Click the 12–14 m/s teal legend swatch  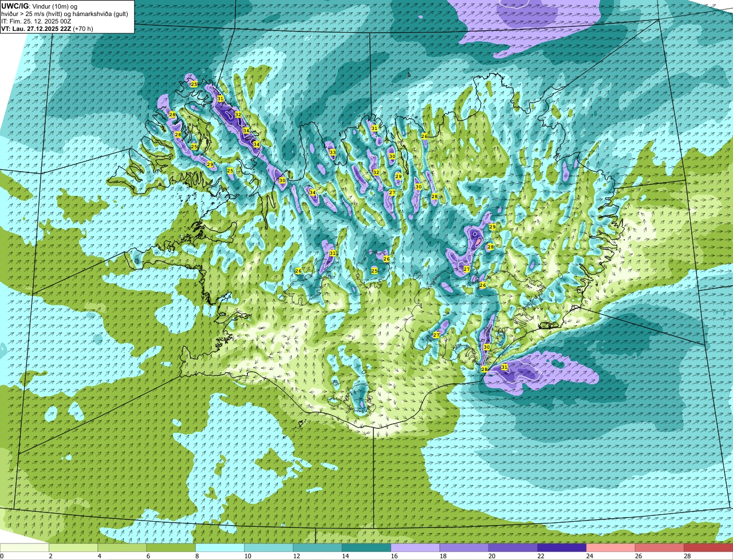[x=317, y=548]
